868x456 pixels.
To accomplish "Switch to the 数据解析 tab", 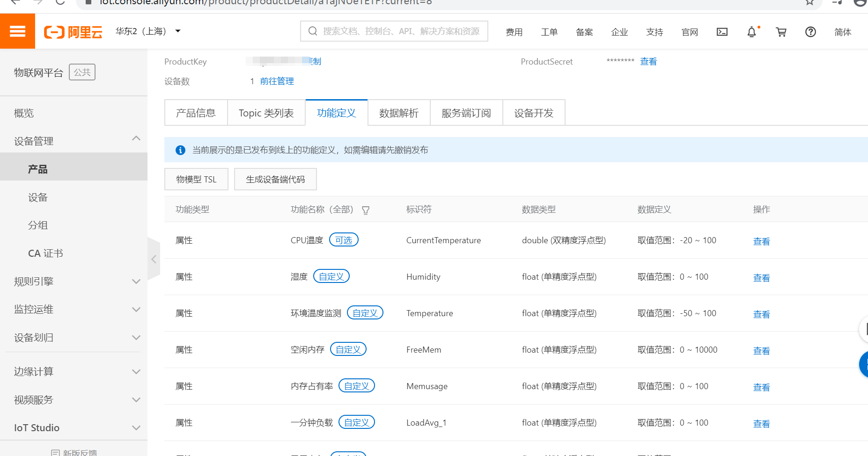I will tap(399, 112).
